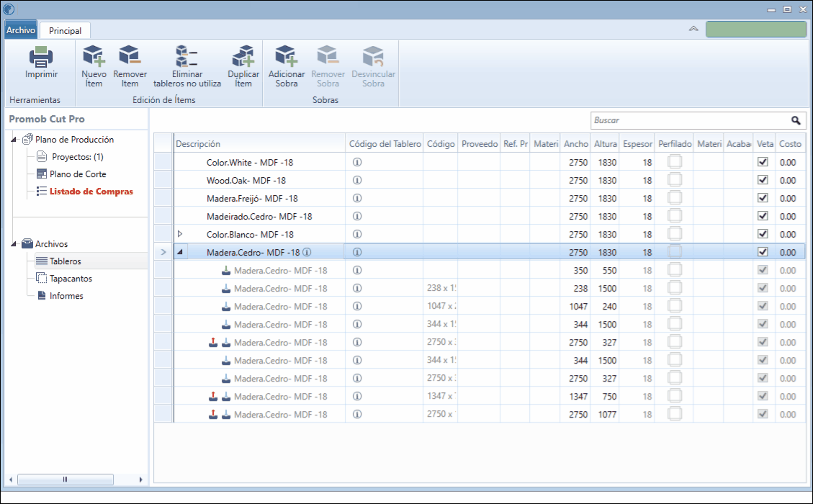Viewport: 813px width, 504px height.
Task: Sort by Altura column header
Action: pyautogui.click(x=605, y=143)
